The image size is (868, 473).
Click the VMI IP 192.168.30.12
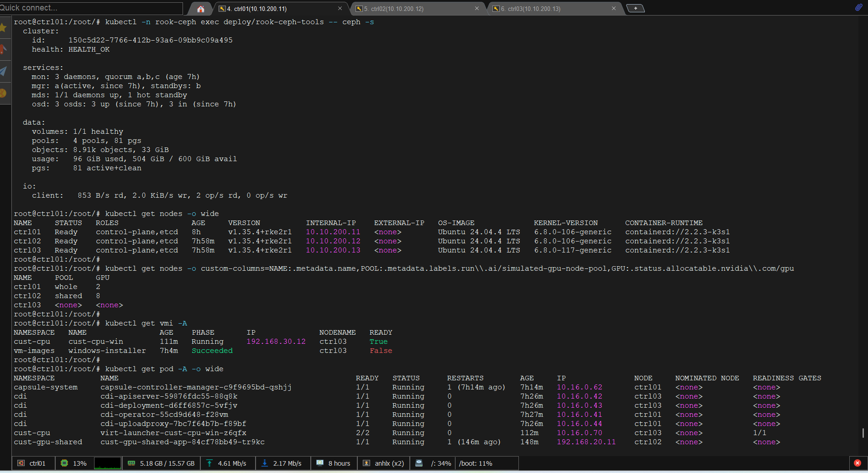[276, 342]
